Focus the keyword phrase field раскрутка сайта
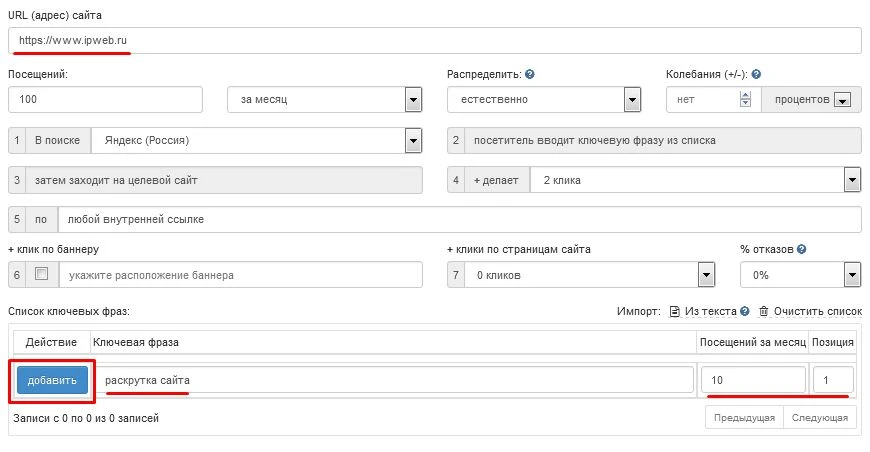This screenshot has width=870, height=452. click(398, 380)
